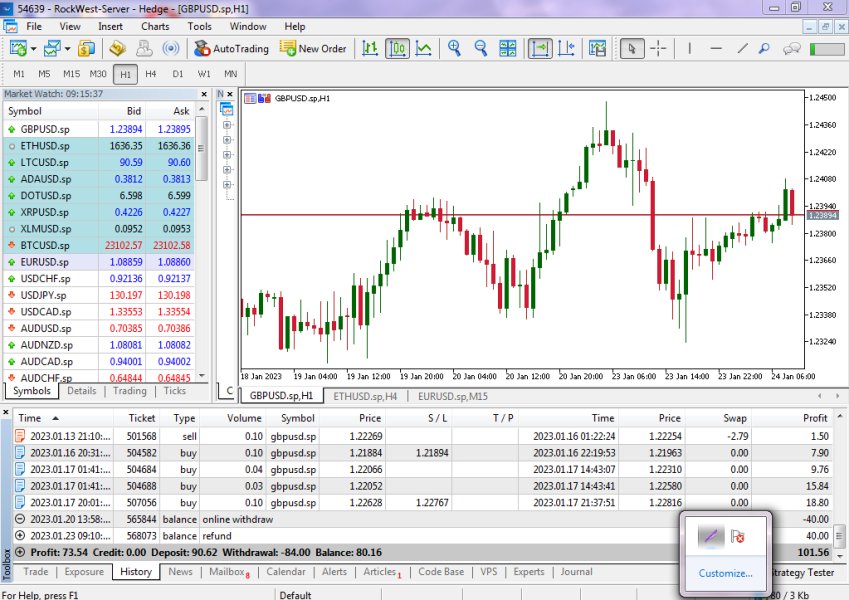Open the Ticks tab in Market Watch
Viewport: 849px width, 600px height.
[174, 391]
